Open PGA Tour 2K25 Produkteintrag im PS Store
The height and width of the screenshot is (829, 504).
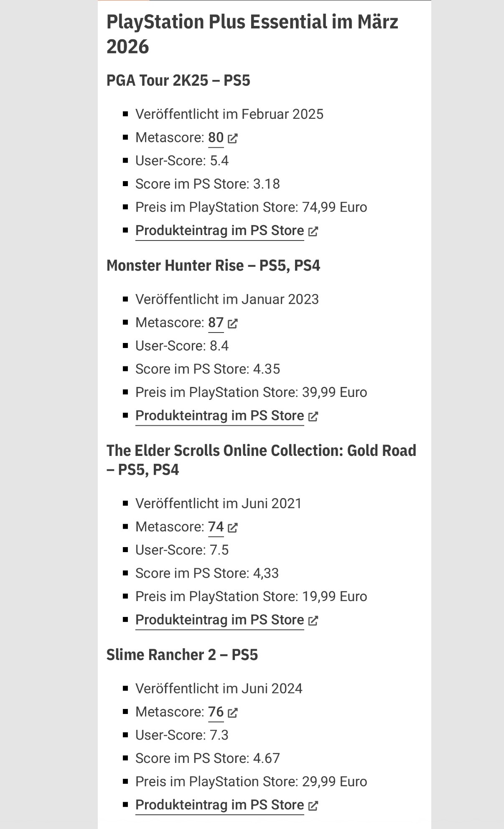(x=219, y=230)
